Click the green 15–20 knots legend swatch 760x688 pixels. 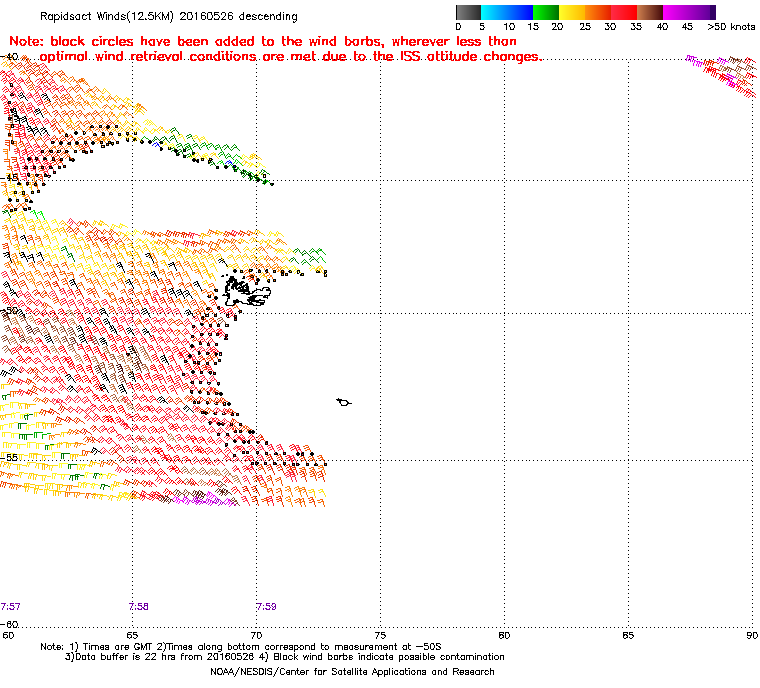point(545,12)
